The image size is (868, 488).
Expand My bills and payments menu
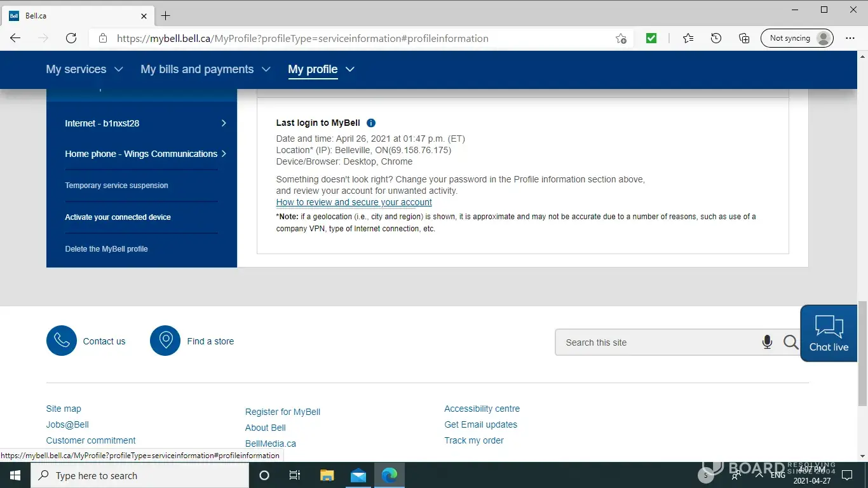pyautogui.click(x=205, y=69)
